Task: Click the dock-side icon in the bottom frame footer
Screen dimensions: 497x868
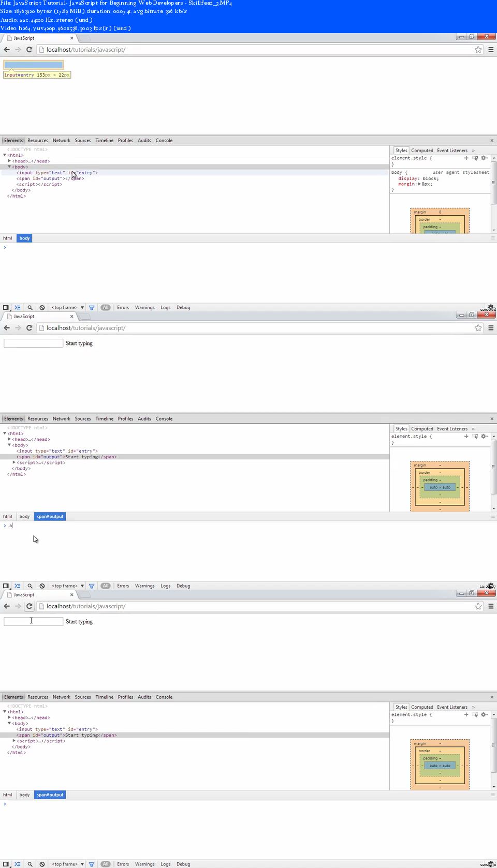Action: (x=6, y=864)
